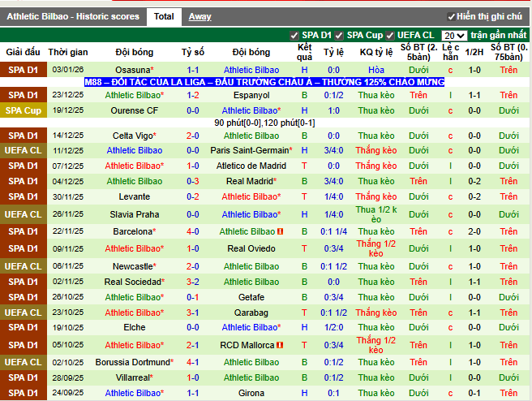Select Thua 1/2 kèo for Slavia Praha match
The width and height of the screenshot is (532, 401).
[376, 214]
